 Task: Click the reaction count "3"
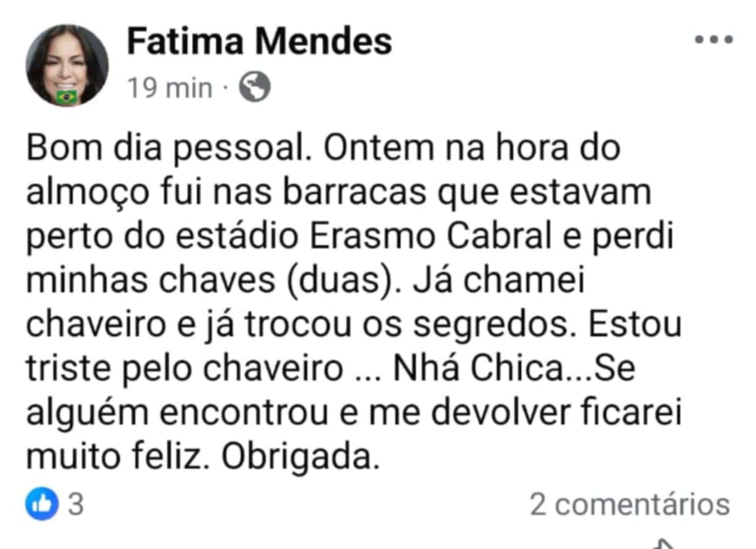click(x=76, y=504)
